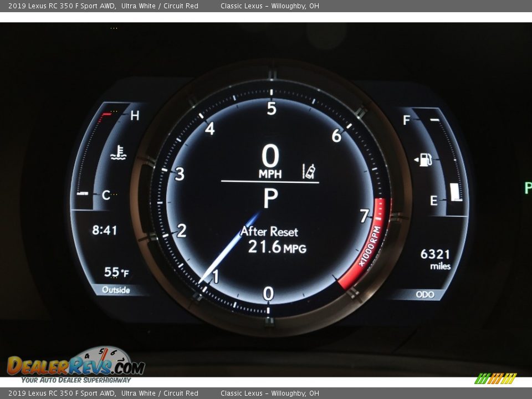Click the fuel level bar near E
The width and height of the screenshot is (532, 399).
(456, 192)
